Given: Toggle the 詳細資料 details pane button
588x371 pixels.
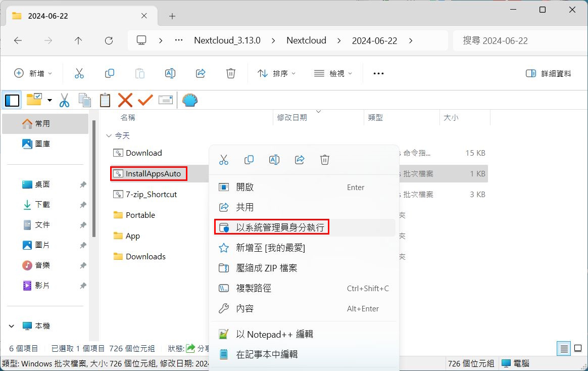Looking at the screenshot, I should pos(548,73).
